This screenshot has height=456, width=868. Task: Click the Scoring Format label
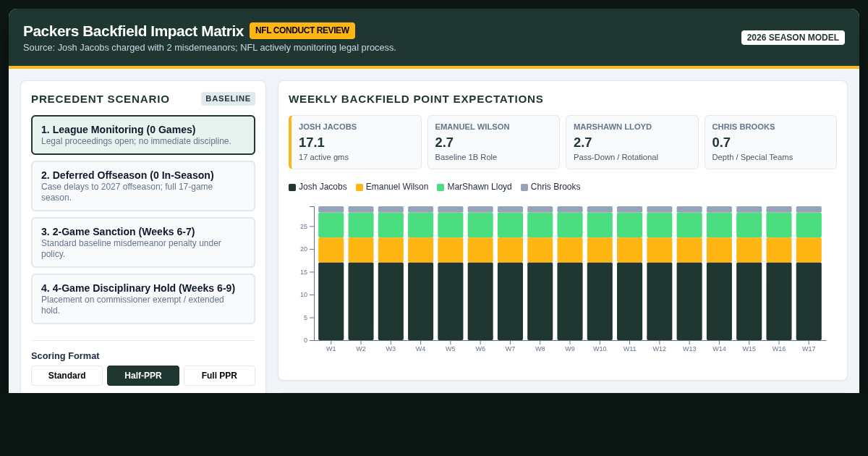[x=65, y=356]
